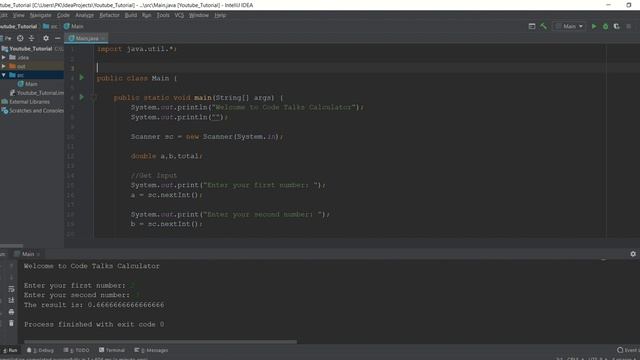Click the scroll-from-source target icon in Project panel
The image size is (640, 360).
click(x=20, y=38)
